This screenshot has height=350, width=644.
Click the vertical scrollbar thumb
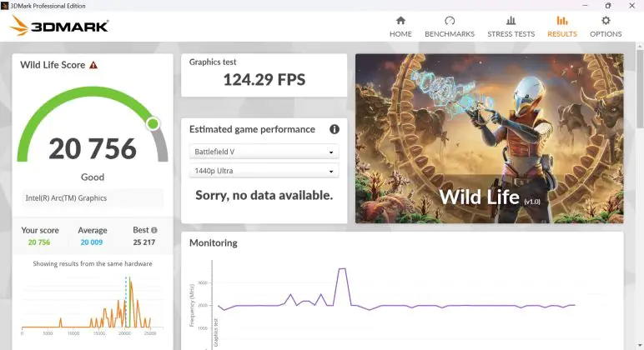640,88
